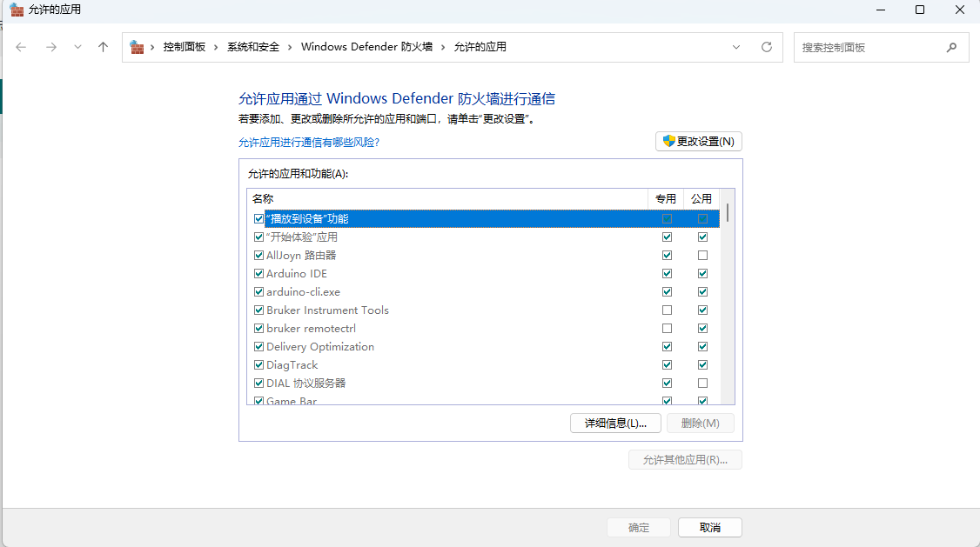Screen dimensions: 980x547
Task: Toggle 专用 checkbox for Bruker Instrument Tools
Action: pyautogui.click(x=667, y=310)
